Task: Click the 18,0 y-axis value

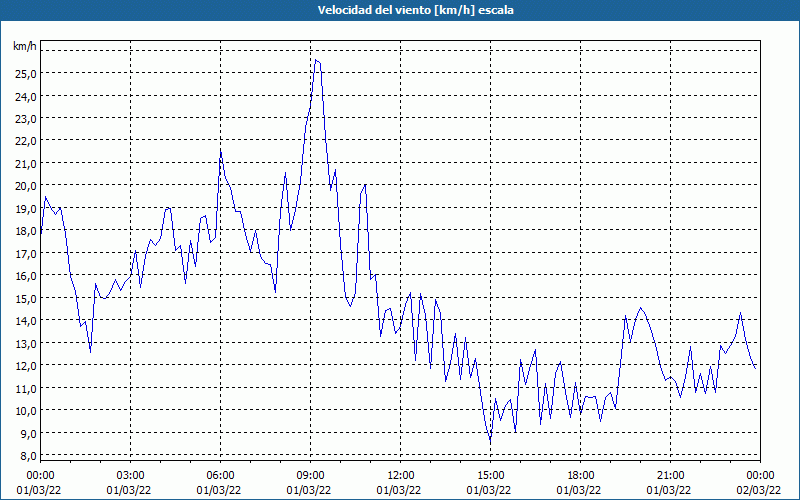Action: [26, 231]
